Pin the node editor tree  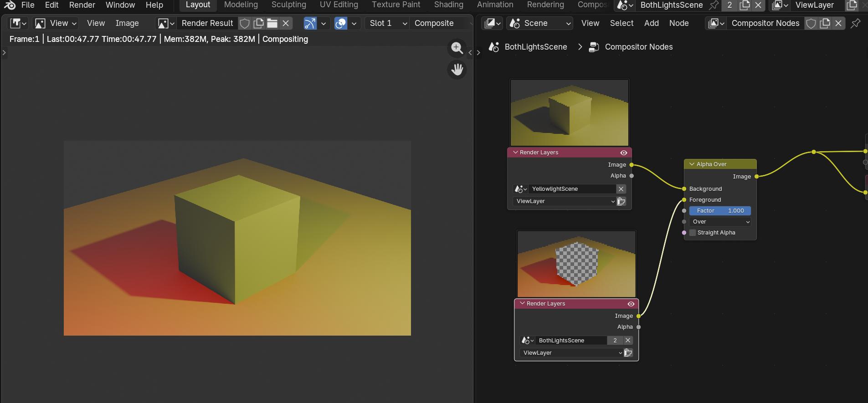[x=856, y=23]
